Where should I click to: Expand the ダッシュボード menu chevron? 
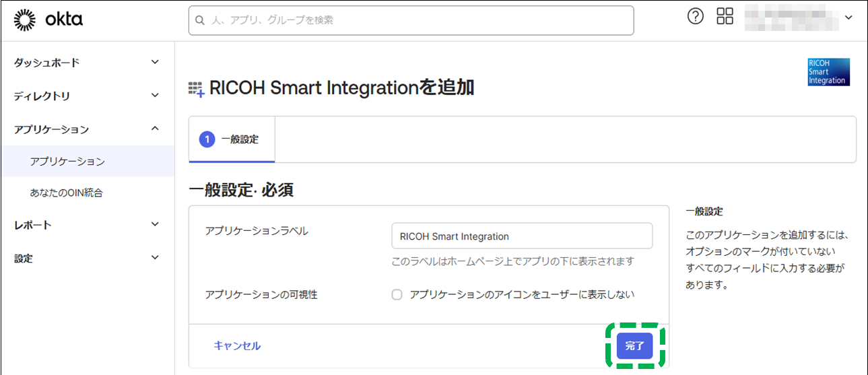coord(155,62)
